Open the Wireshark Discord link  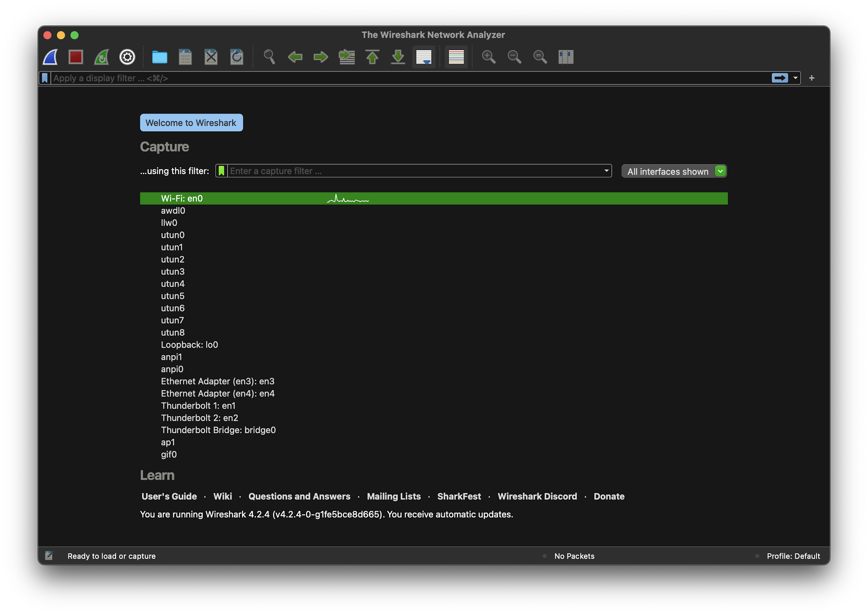tap(537, 496)
